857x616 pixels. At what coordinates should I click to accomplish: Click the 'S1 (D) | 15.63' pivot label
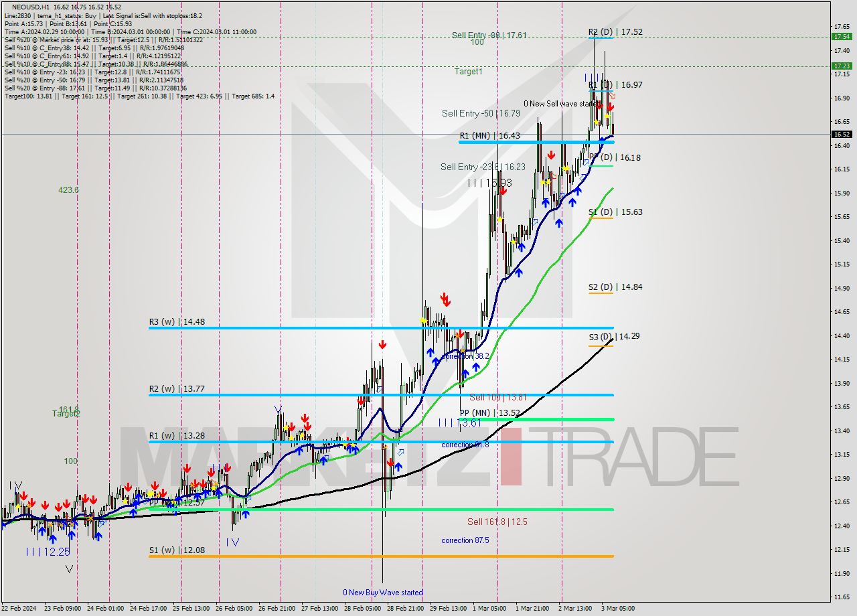pyautogui.click(x=615, y=212)
